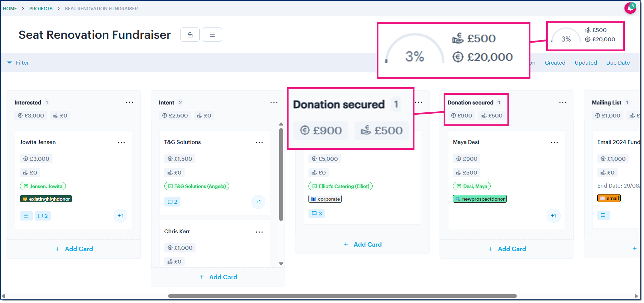Click the £500 raised on Maya Desi card
The width and height of the screenshot is (644, 303).
tap(467, 172)
